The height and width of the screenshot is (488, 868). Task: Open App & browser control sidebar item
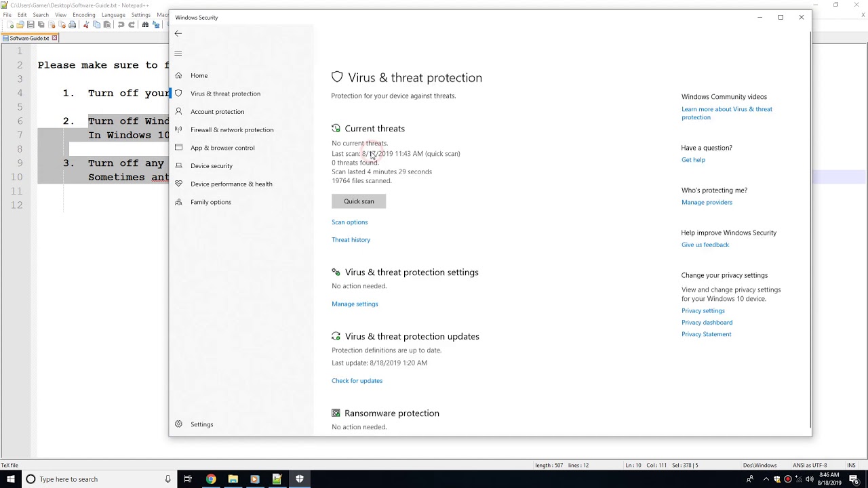pyautogui.click(x=222, y=148)
